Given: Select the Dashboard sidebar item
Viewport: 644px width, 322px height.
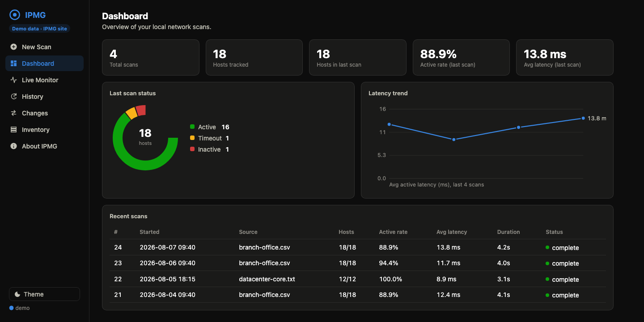Looking at the screenshot, I should [44, 64].
